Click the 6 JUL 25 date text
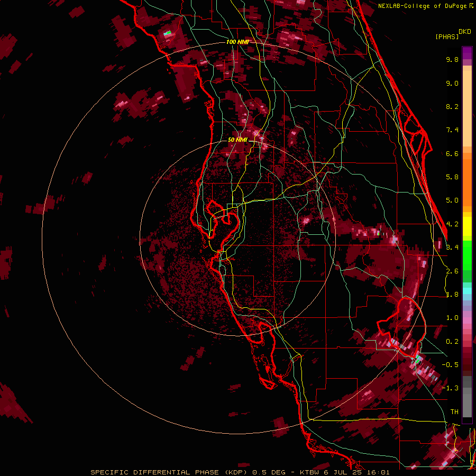 click(344, 472)
